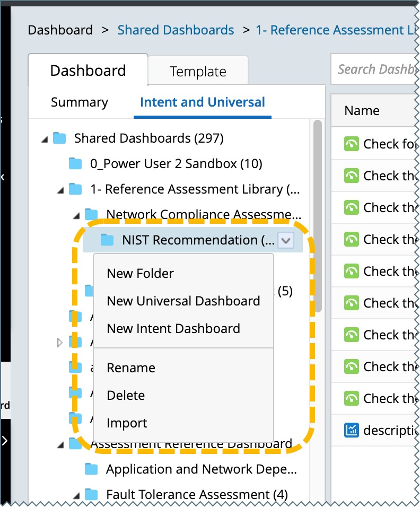Click the first green intent dashboard icon
The width and height of the screenshot is (420, 507).
coord(351,144)
